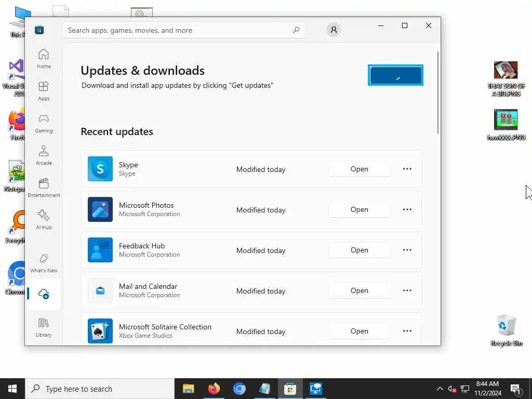532x399 pixels.
Task: Open the notification center icon
Action: coord(515,389)
